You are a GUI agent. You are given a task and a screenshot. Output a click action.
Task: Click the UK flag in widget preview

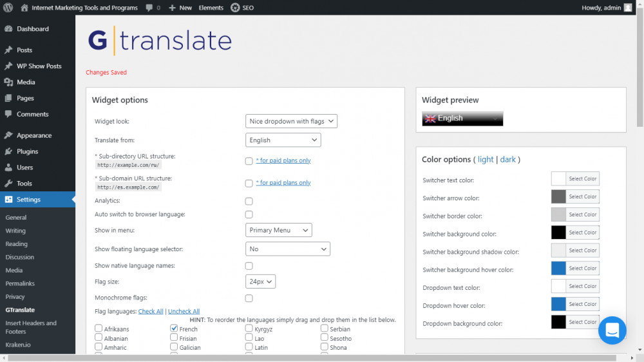430,119
